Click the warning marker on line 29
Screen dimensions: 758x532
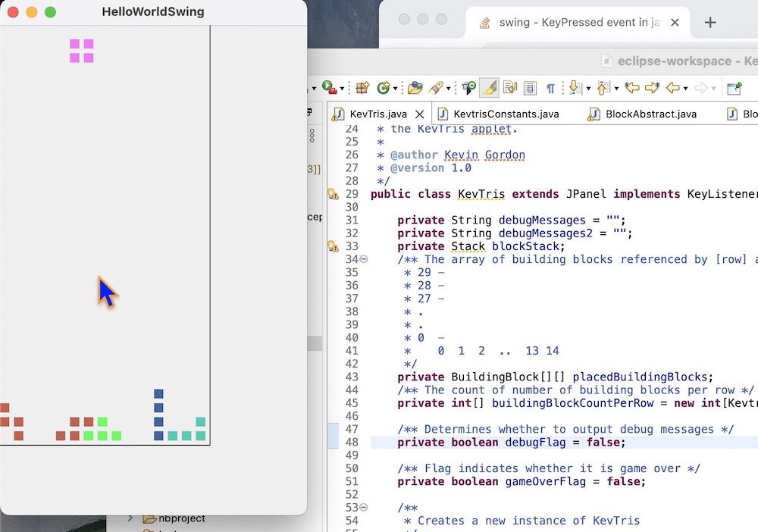click(332, 194)
